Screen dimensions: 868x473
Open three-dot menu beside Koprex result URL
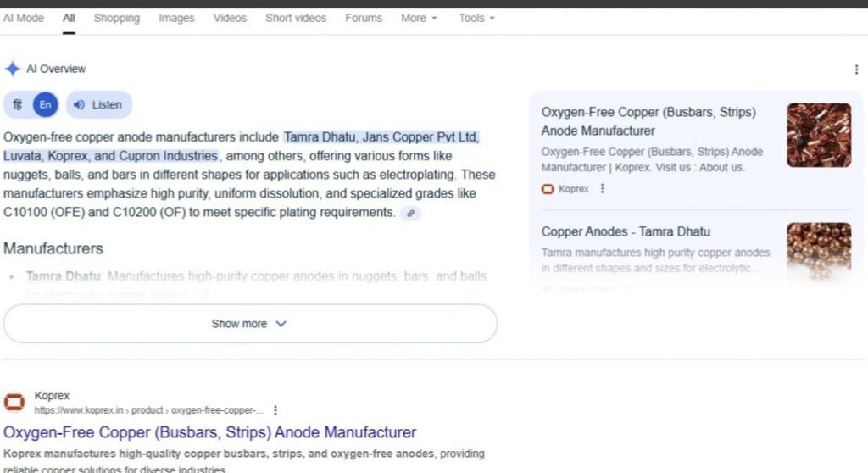pyautogui.click(x=275, y=410)
